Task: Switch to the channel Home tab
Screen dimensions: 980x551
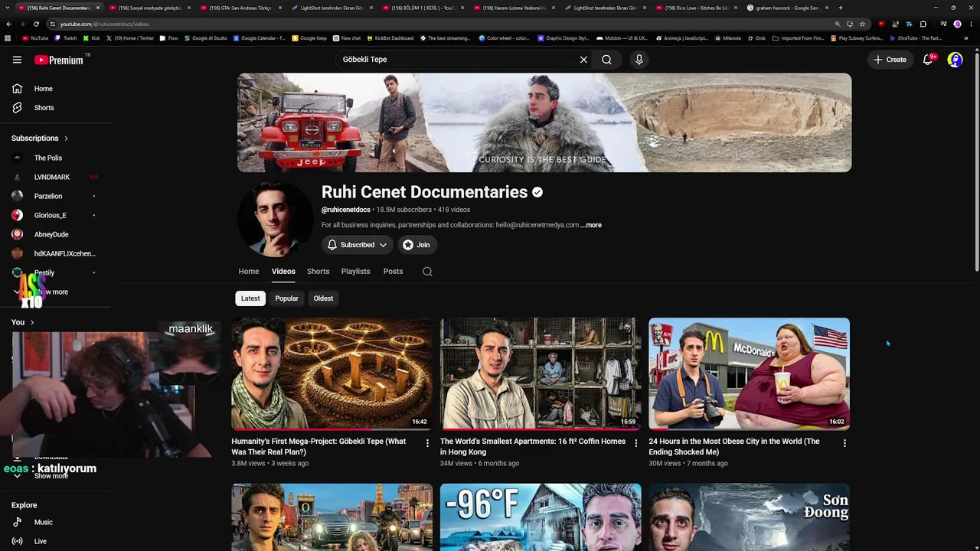Action: [x=249, y=272]
